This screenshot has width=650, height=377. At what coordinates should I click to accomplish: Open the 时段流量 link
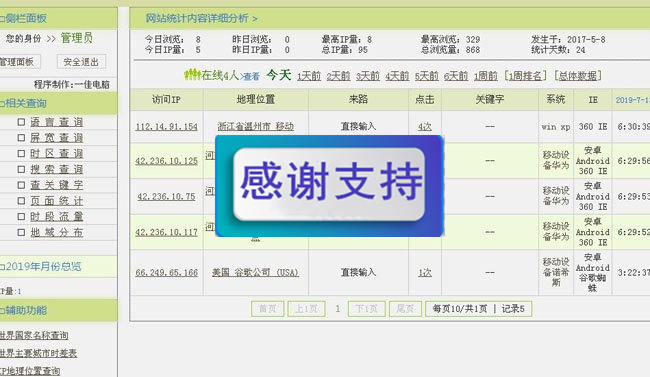click(x=56, y=216)
